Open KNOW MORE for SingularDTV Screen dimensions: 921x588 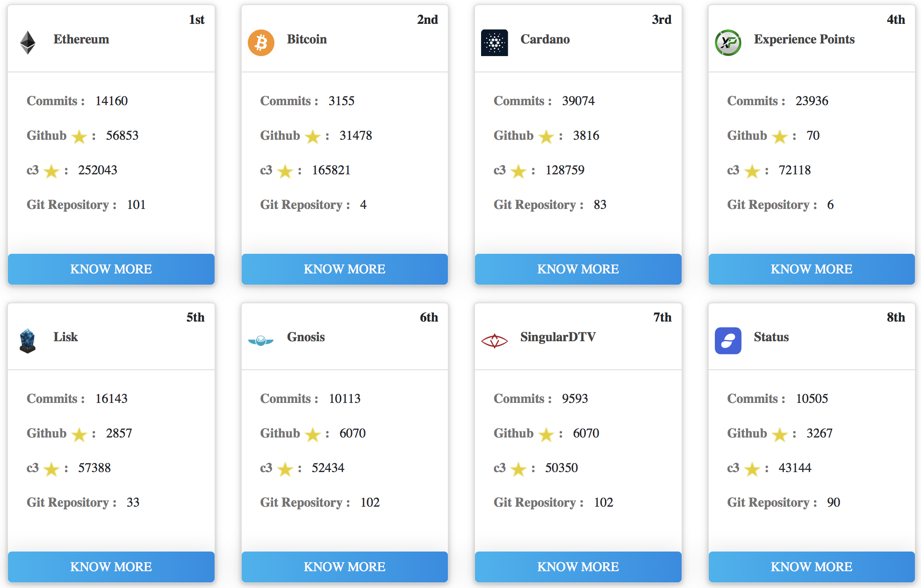click(578, 567)
